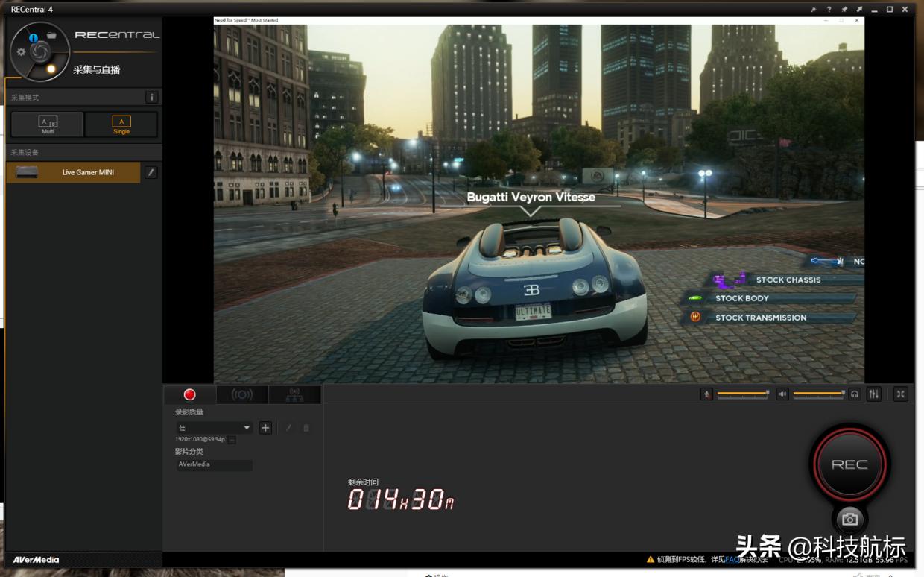This screenshot has width=924, height=577.
Task: Toggle fullscreen preview
Action: [x=901, y=394]
